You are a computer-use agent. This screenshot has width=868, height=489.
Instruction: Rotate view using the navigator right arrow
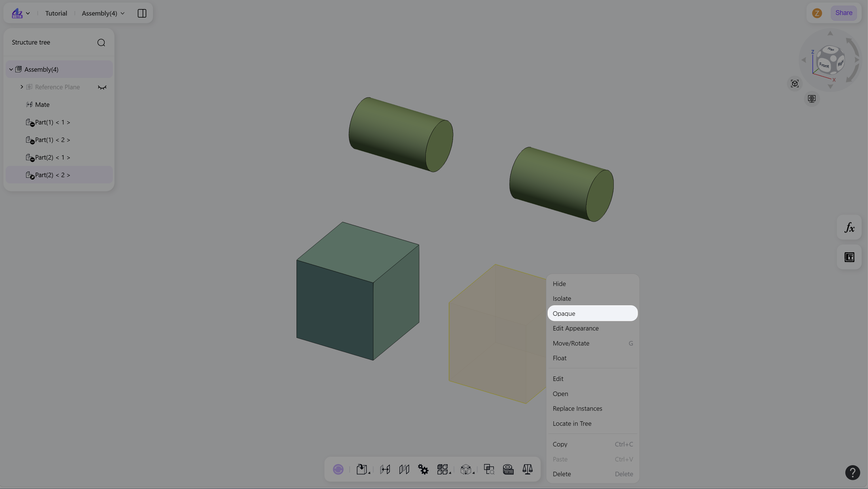tap(857, 60)
